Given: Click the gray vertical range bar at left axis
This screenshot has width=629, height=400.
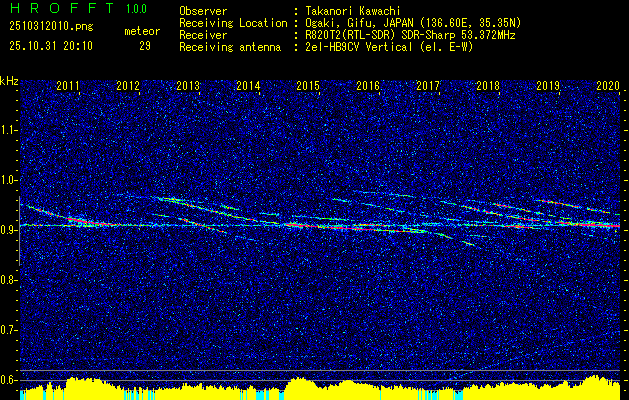Looking at the screenshot, I should pos(19,231).
